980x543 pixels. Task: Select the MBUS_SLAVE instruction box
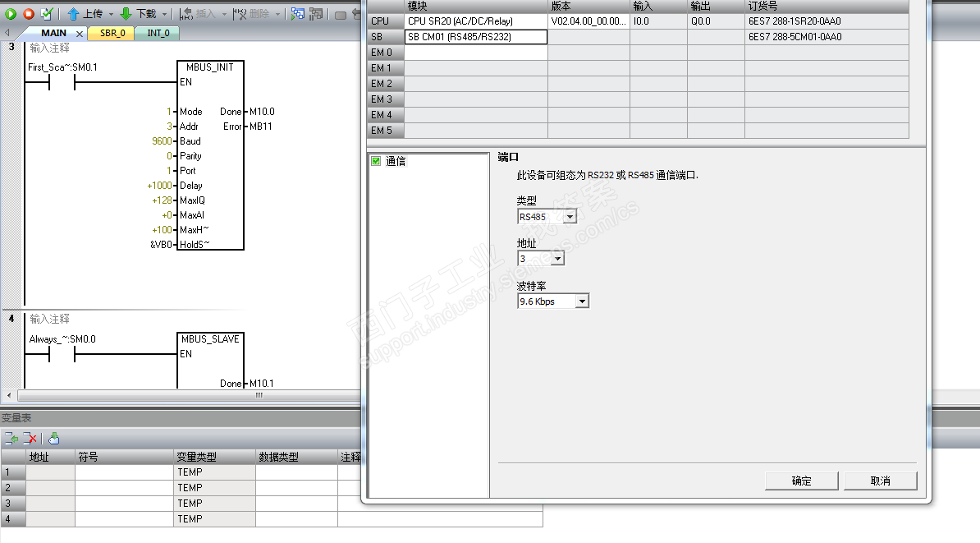click(x=211, y=361)
